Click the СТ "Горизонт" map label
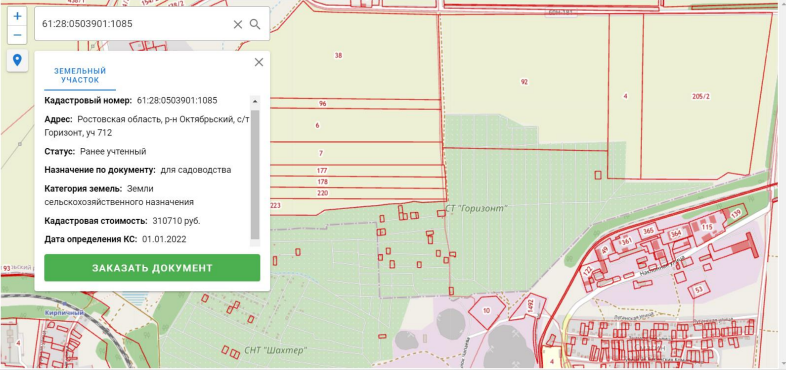Image resolution: width=786 pixels, height=370 pixels. coord(476,208)
